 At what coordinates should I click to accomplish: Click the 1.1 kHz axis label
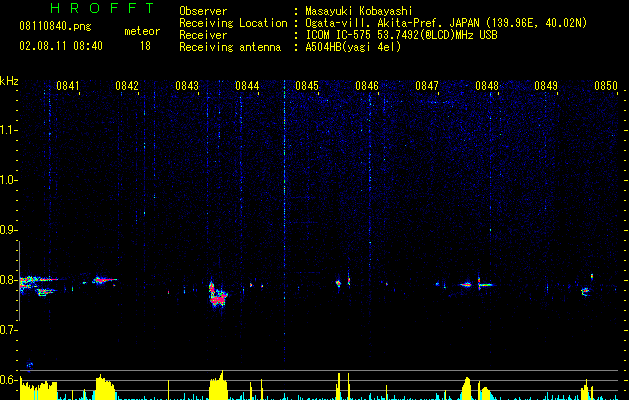[x=8, y=130]
